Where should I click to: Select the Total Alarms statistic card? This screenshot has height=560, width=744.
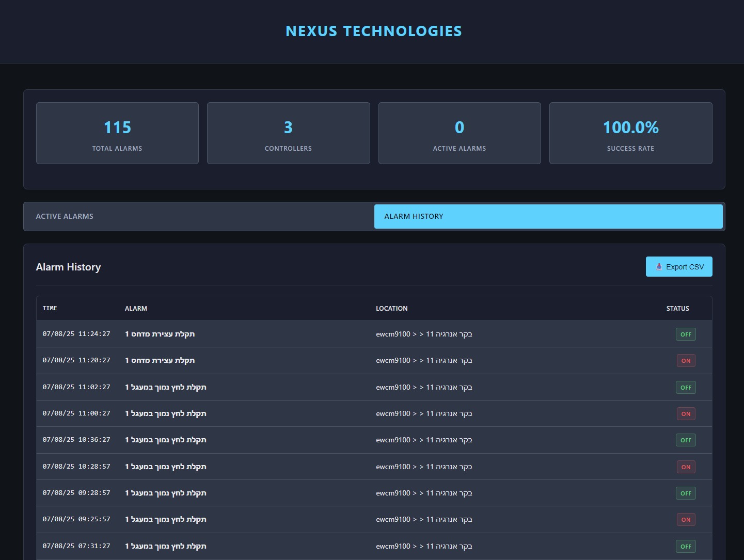[x=117, y=133]
